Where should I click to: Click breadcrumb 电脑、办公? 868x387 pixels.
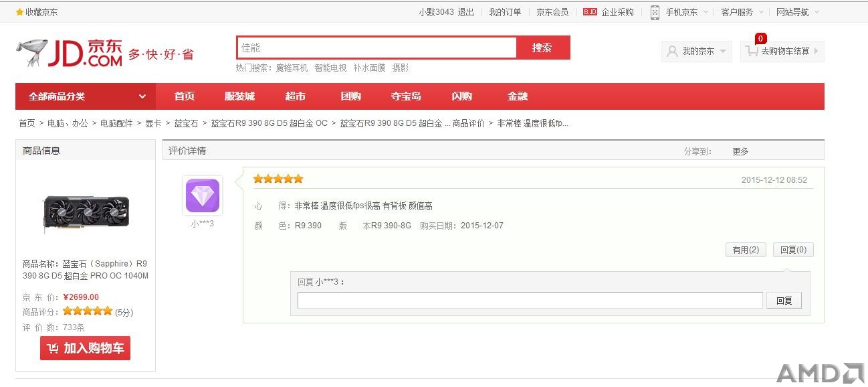point(68,123)
